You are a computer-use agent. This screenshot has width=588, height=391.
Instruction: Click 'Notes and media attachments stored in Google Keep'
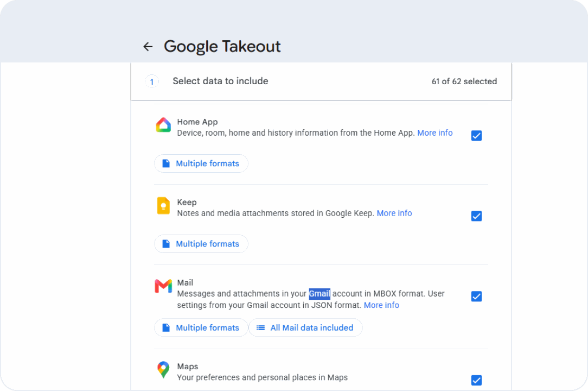pyautogui.click(x=276, y=213)
